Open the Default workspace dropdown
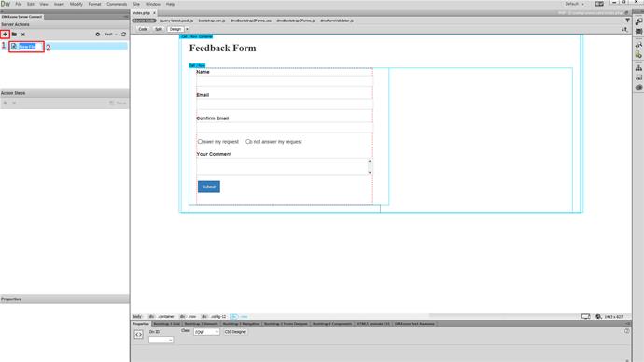The height and width of the screenshot is (362, 644). [574, 4]
